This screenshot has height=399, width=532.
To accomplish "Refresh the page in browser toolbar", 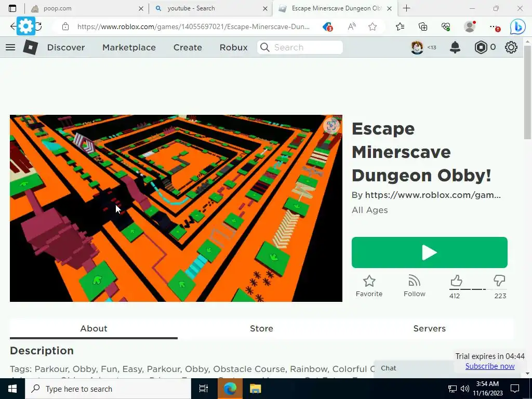I will [x=38, y=26].
